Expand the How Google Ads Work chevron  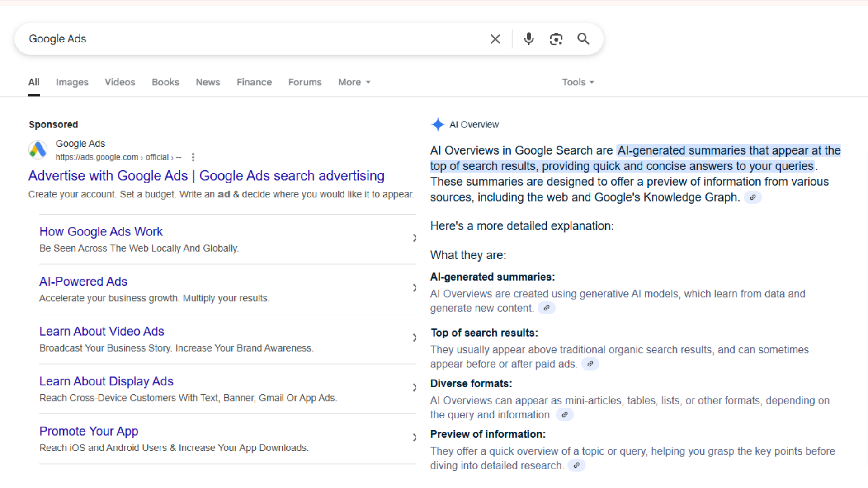pos(415,238)
